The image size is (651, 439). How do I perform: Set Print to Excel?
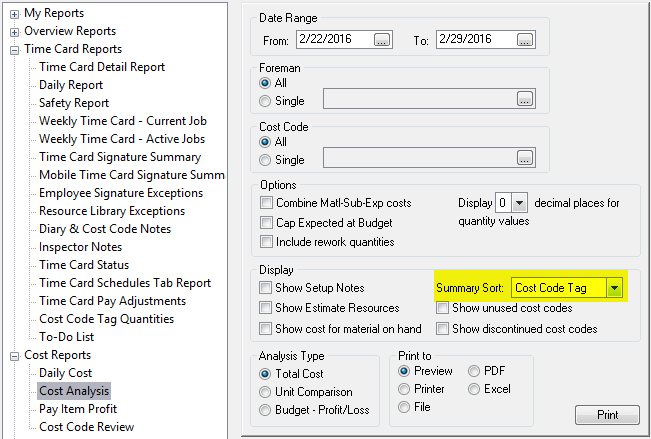[474, 389]
